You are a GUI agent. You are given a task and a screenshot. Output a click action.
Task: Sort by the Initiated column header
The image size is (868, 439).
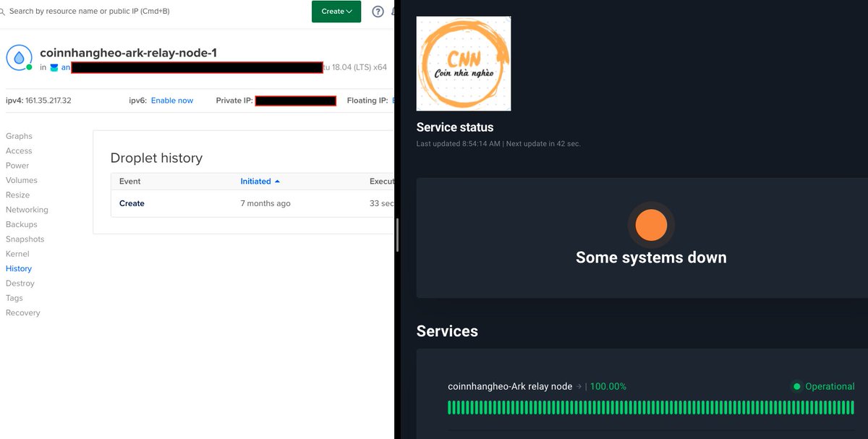tap(260, 182)
